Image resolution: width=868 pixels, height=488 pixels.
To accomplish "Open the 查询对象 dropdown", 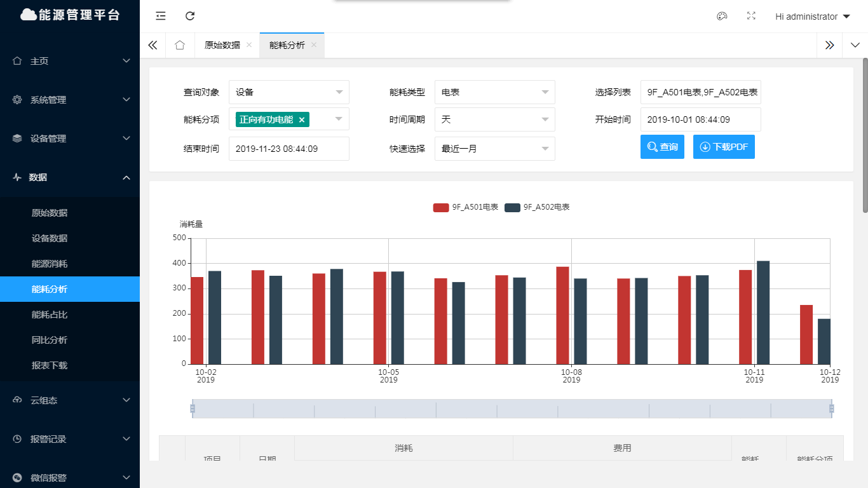I will (x=288, y=92).
